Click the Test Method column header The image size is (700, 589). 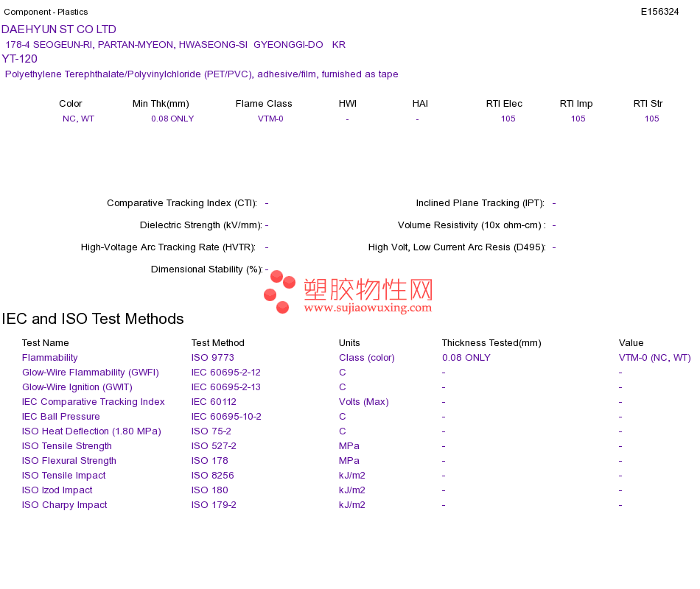pyautogui.click(x=218, y=342)
